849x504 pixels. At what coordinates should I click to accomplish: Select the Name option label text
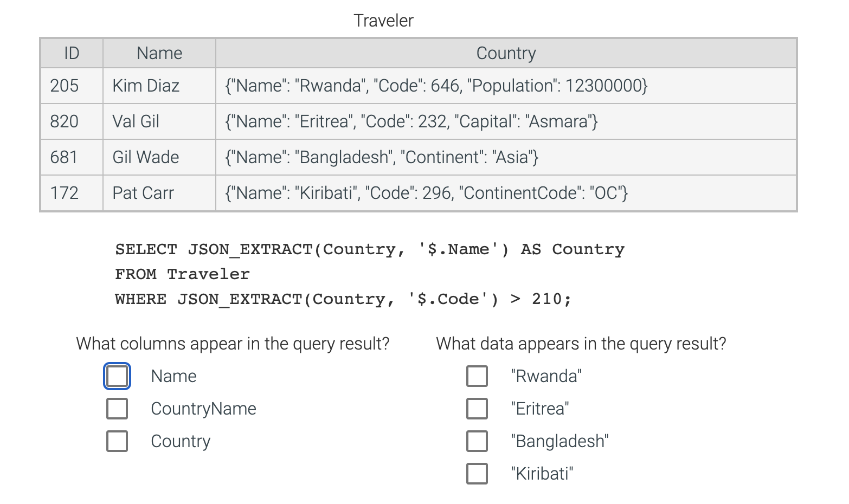click(173, 376)
